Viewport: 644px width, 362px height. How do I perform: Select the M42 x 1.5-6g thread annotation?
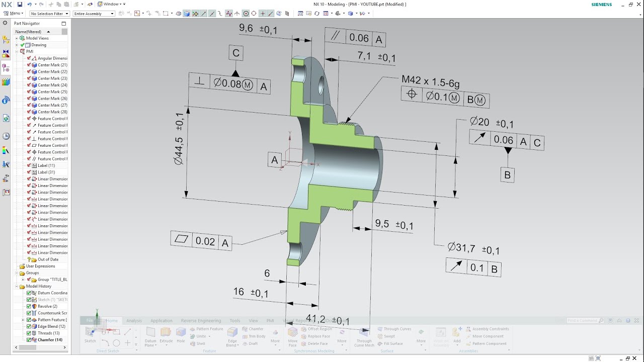pos(430,81)
